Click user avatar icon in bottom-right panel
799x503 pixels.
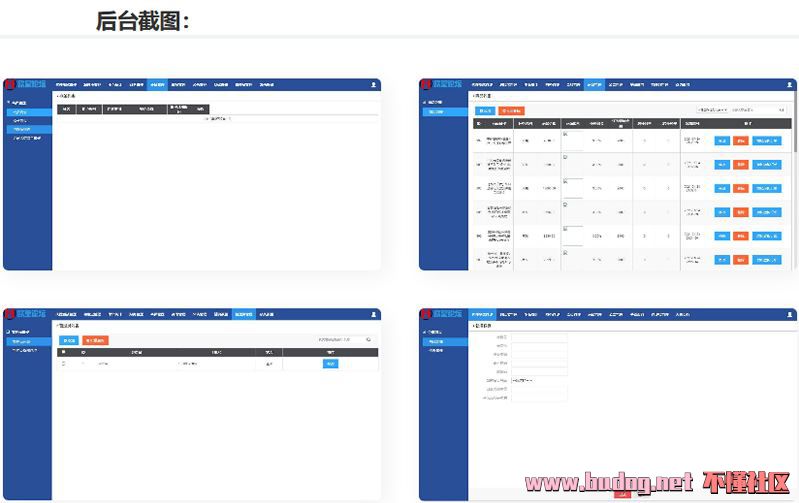click(789, 314)
